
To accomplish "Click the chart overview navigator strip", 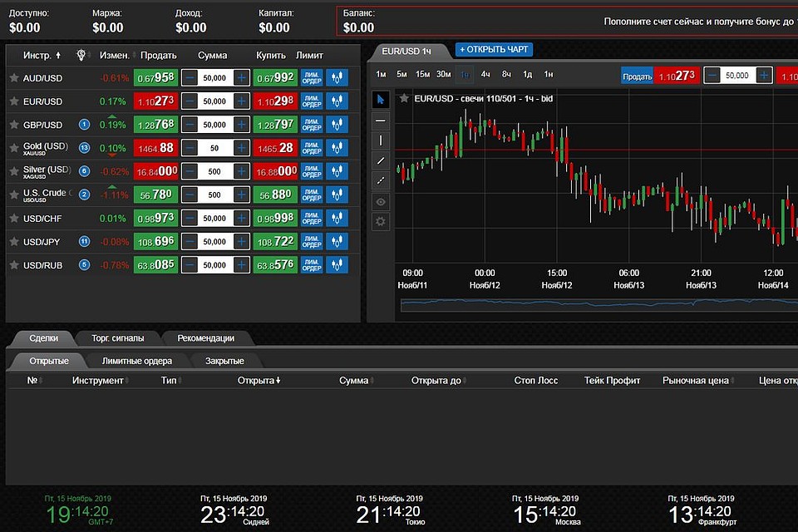I will tap(599, 304).
